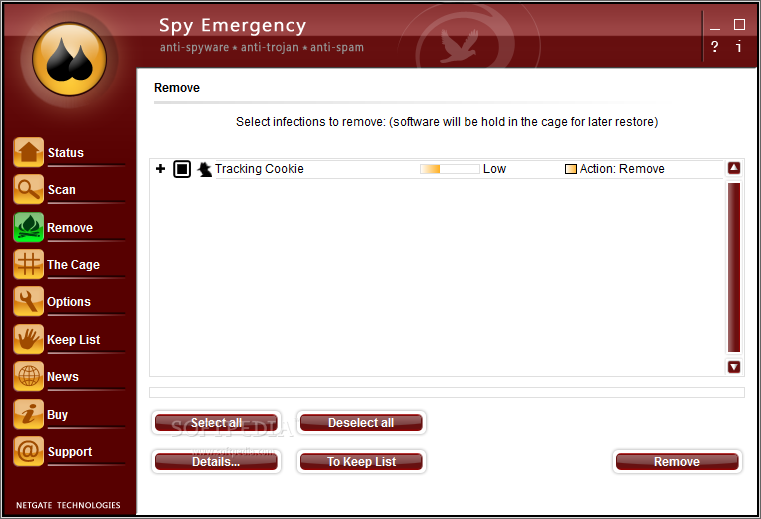Image resolution: width=761 pixels, height=519 pixels.
Task: Click the info 'i' icon in header
Action: [x=739, y=47]
